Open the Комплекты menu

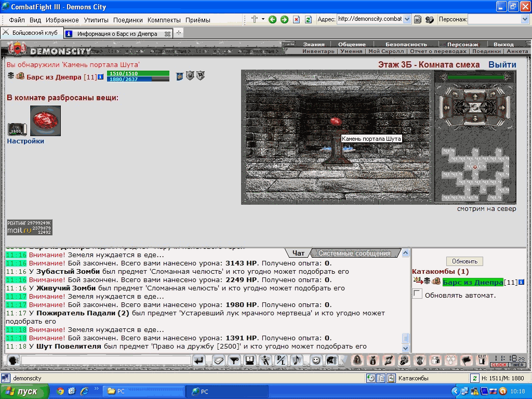(164, 20)
